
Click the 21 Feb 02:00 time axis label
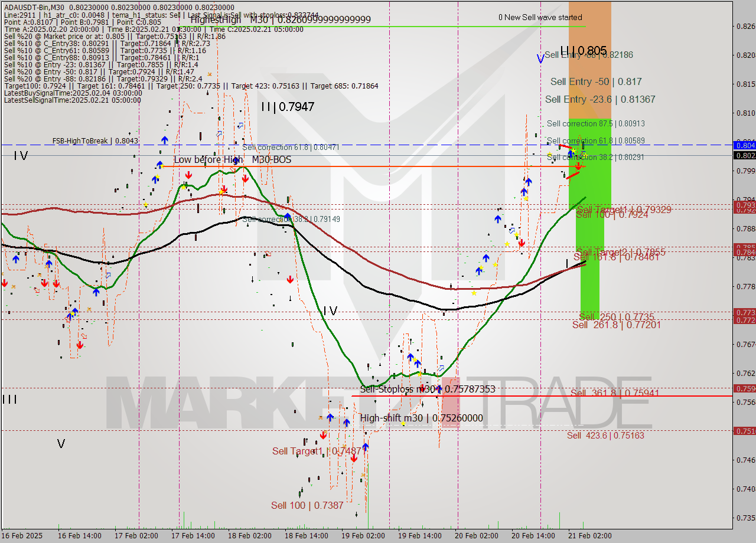[591, 536]
